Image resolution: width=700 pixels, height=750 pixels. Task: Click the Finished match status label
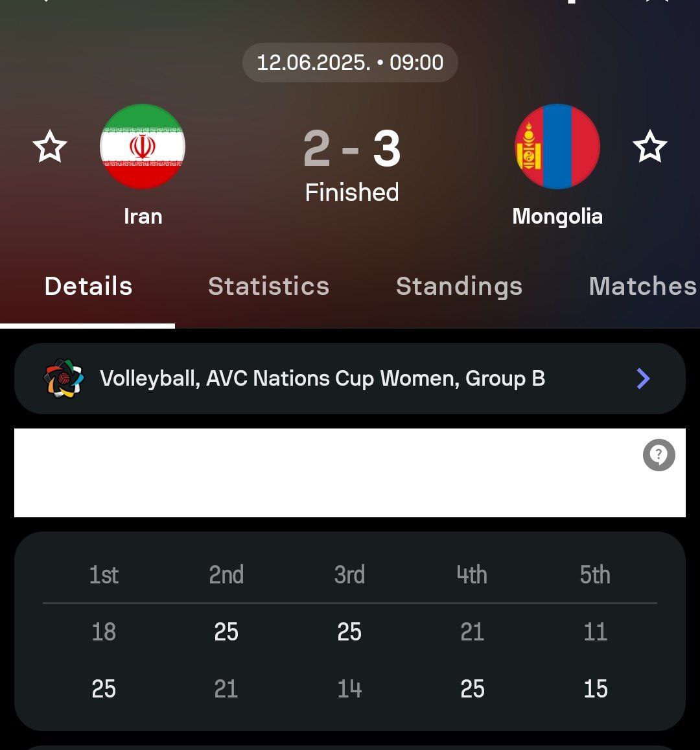(x=351, y=193)
